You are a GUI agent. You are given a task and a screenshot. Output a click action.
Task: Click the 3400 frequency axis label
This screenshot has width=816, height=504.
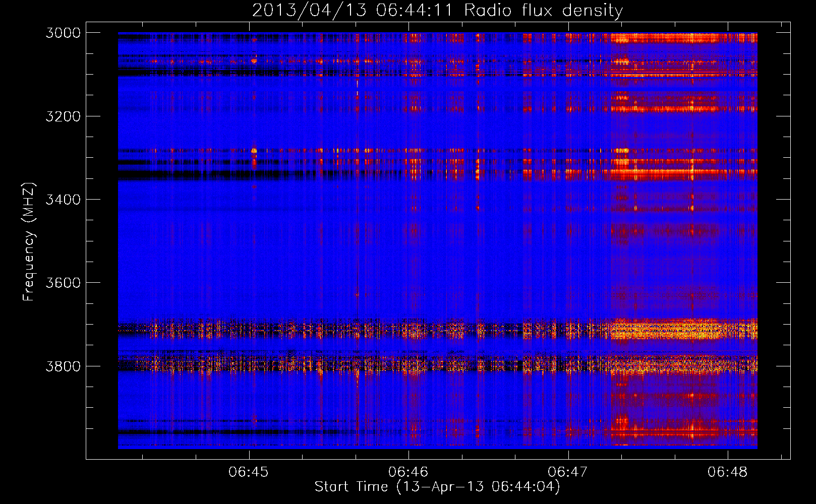[63, 200]
